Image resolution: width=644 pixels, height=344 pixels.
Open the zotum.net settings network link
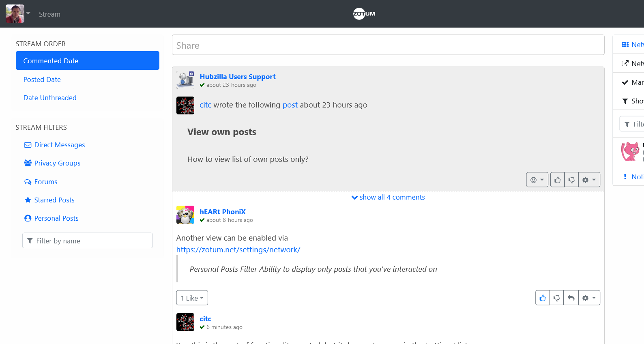238,250
